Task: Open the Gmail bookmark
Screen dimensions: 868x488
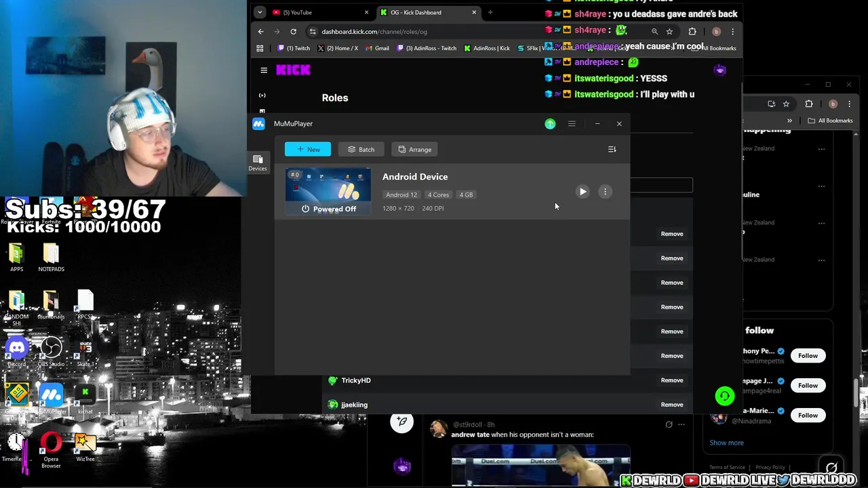Action: 377,48
